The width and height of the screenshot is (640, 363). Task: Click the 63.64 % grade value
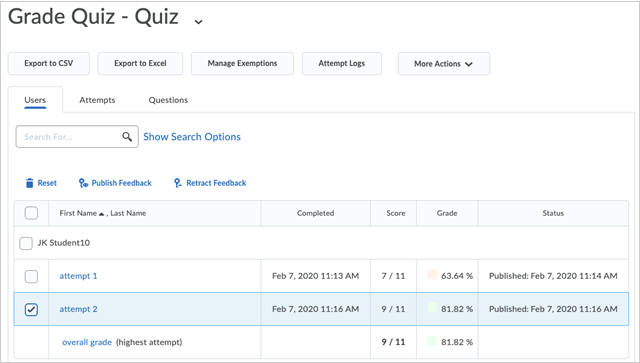click(x=457, y=276)
